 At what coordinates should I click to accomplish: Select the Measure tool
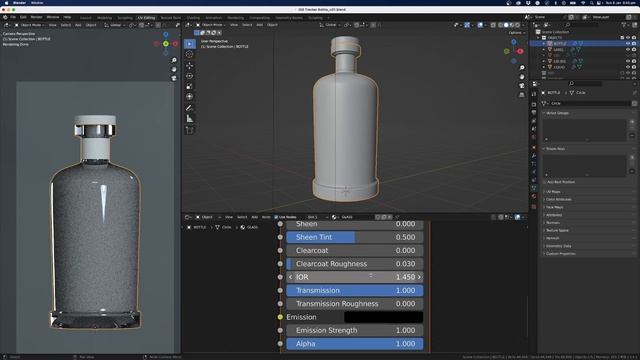coord(189,118)
